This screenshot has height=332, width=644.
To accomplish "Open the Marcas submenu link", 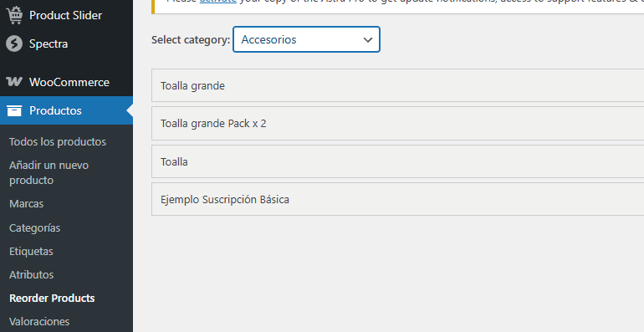I will [26, 204].
